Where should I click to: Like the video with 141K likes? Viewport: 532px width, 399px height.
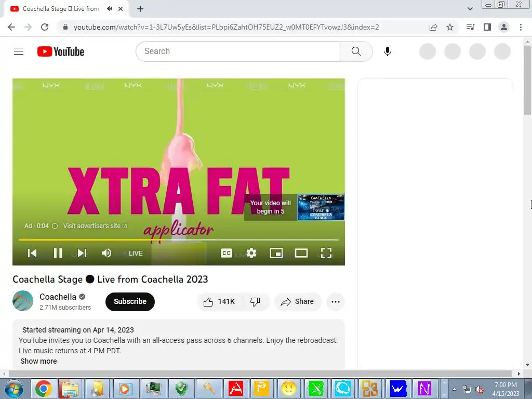click(x=219, y=302)
